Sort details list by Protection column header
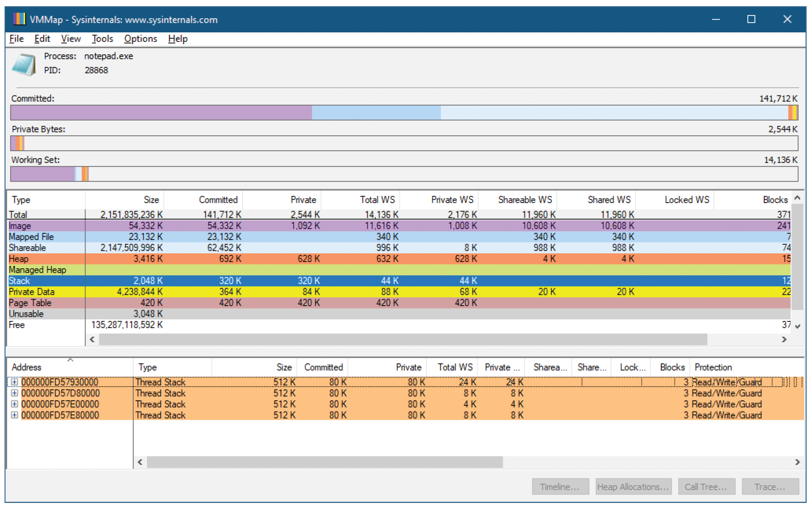Image resolution: width=812 pixels, height=510 pixels. 746,367
